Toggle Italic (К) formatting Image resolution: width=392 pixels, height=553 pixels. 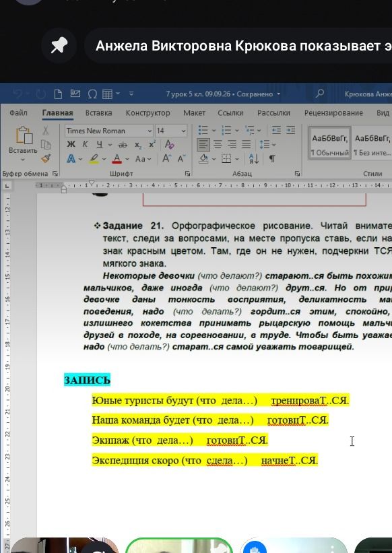(85, 144)
